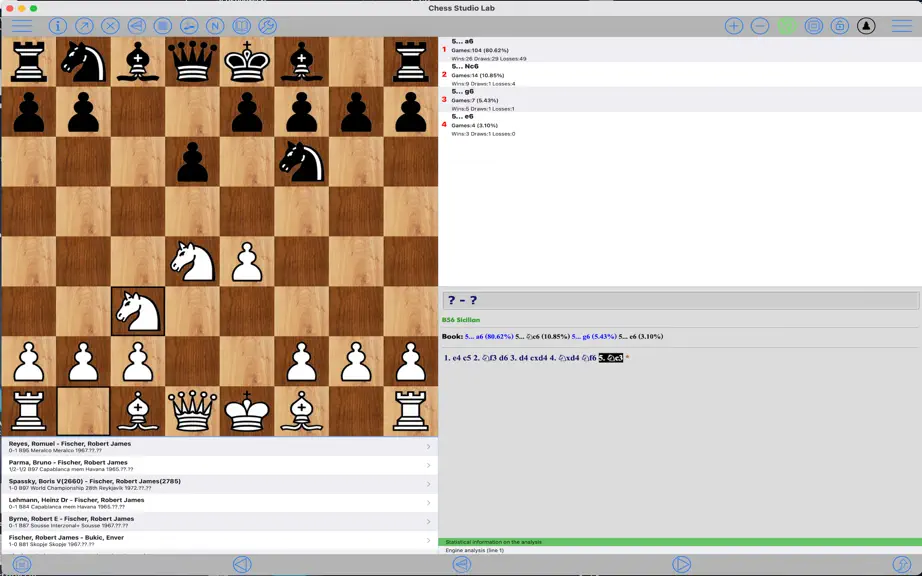Toggle the circled square stop icon

point(163,26)
